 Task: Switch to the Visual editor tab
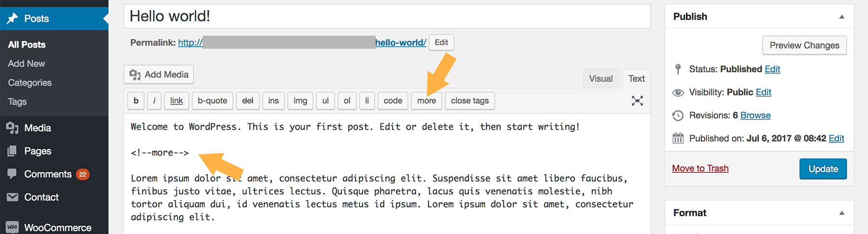pyautogui.click(x=600, y=79)
